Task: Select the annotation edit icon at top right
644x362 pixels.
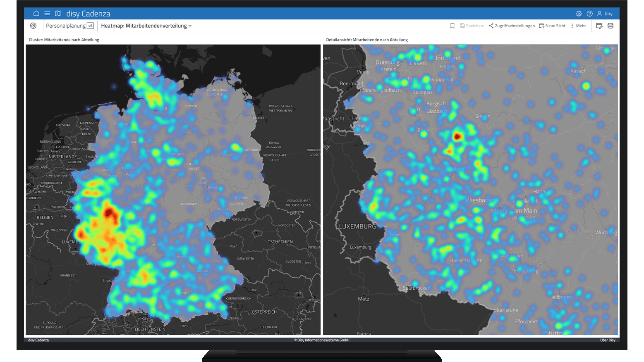Action: [x=599, y=25]
